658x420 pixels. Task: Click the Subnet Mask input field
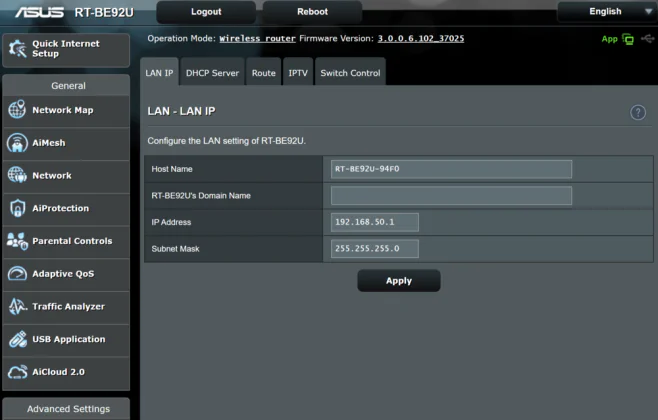pos(374,248)
